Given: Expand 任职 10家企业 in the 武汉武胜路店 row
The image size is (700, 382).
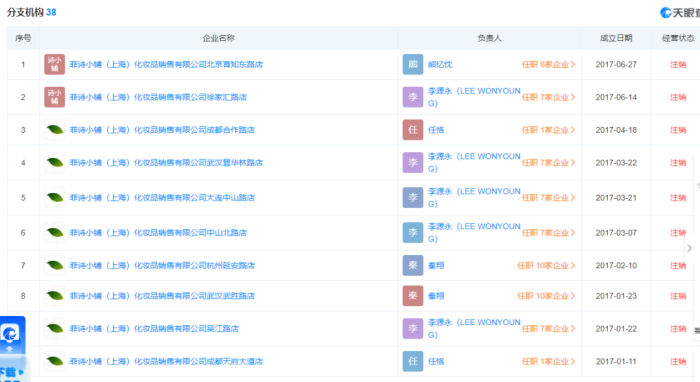Looking at the screenshot, I should (x=546, y=296).
